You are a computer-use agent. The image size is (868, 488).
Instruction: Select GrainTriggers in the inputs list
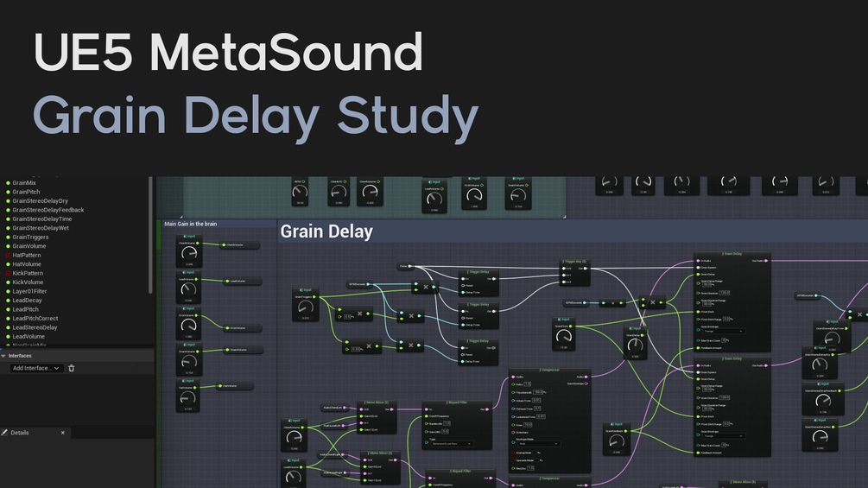30,238
